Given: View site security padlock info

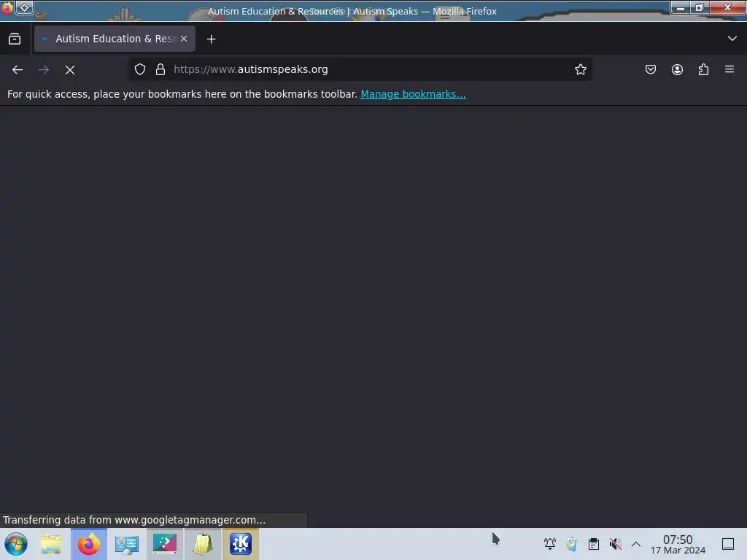Looking at the screenshot, I should [160, 69].
